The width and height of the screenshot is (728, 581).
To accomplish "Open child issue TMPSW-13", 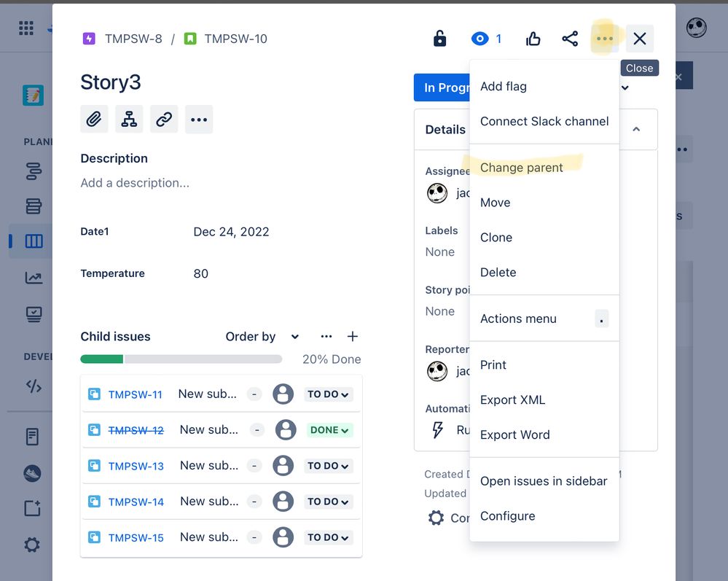I will click(136, 466).
